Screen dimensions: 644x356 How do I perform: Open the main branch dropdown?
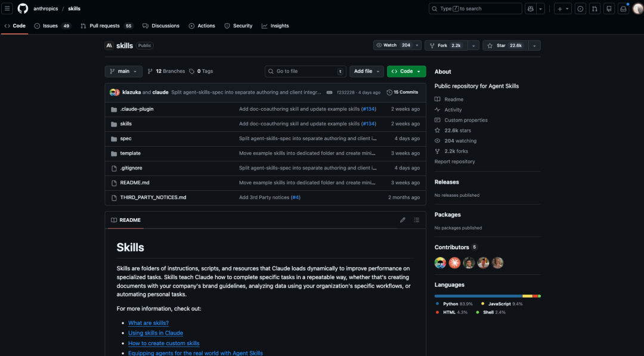point(123,72)
